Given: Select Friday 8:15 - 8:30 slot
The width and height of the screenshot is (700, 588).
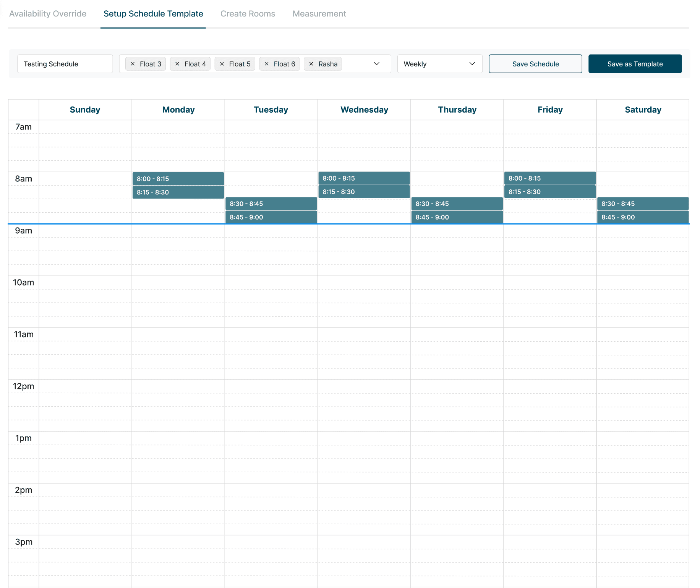Looking at the screenshot, I should pyautogui.click(x=550, y=192).
